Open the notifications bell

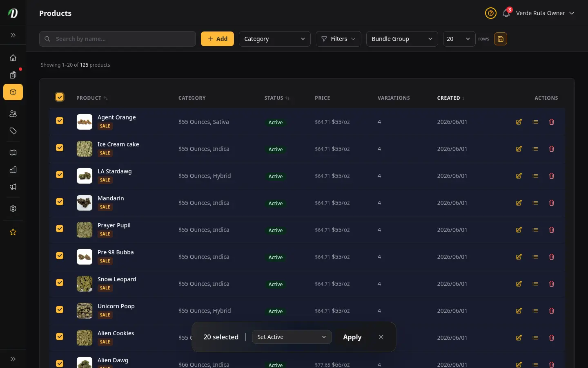506,13
